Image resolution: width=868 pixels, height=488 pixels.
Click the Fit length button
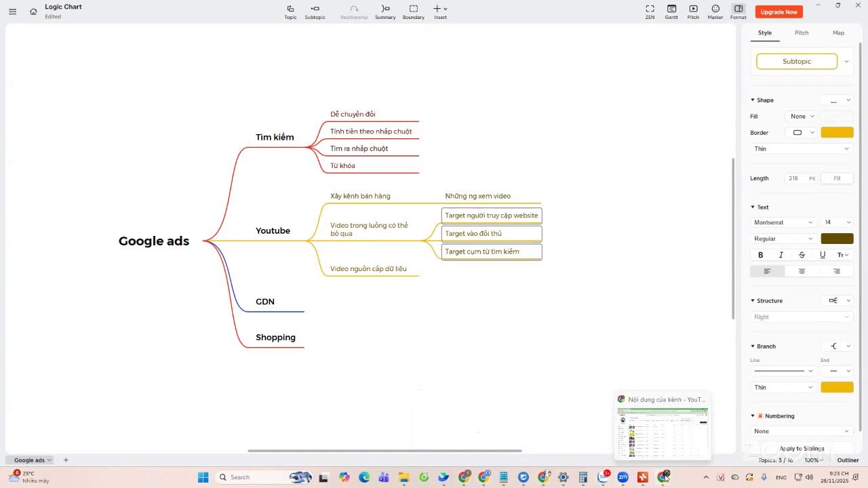(x=837, y=178)
